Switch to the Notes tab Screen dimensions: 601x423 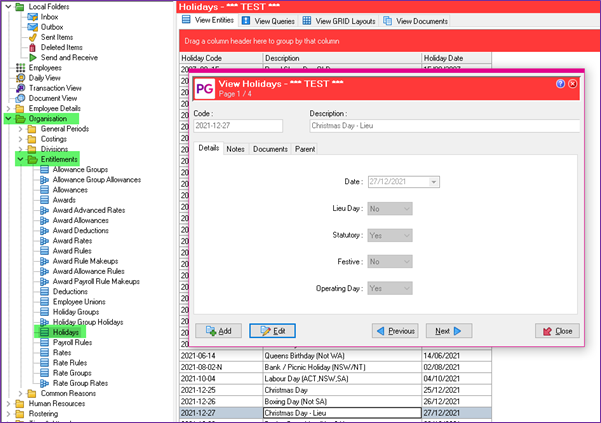point(236,149)
